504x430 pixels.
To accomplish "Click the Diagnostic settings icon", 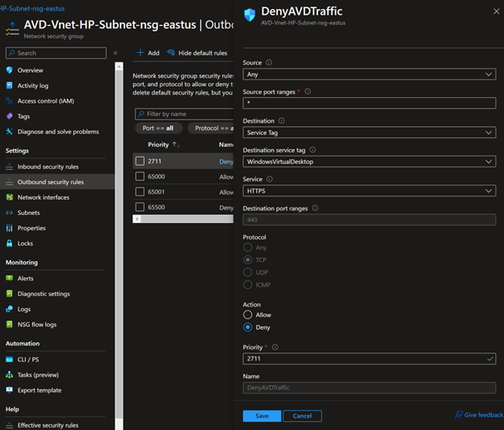I will coord(10,293).
